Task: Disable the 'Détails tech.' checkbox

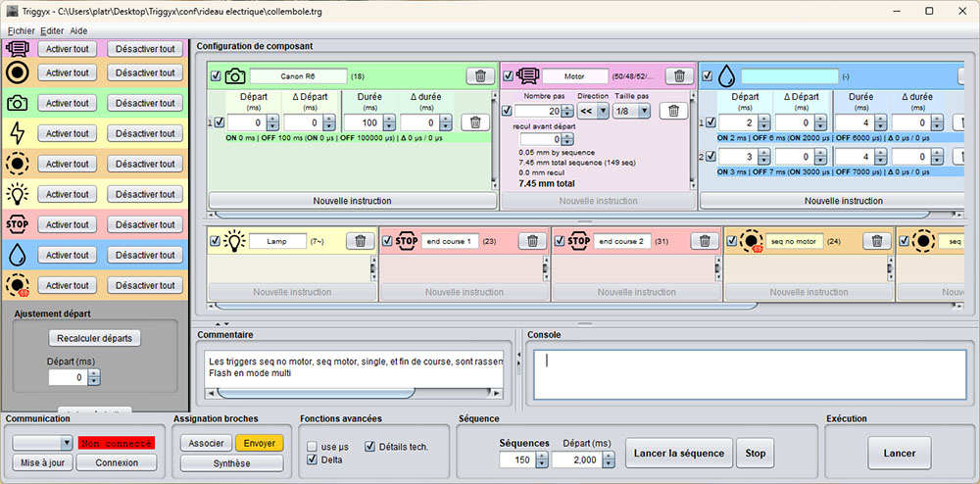Action: coord(370,447)
